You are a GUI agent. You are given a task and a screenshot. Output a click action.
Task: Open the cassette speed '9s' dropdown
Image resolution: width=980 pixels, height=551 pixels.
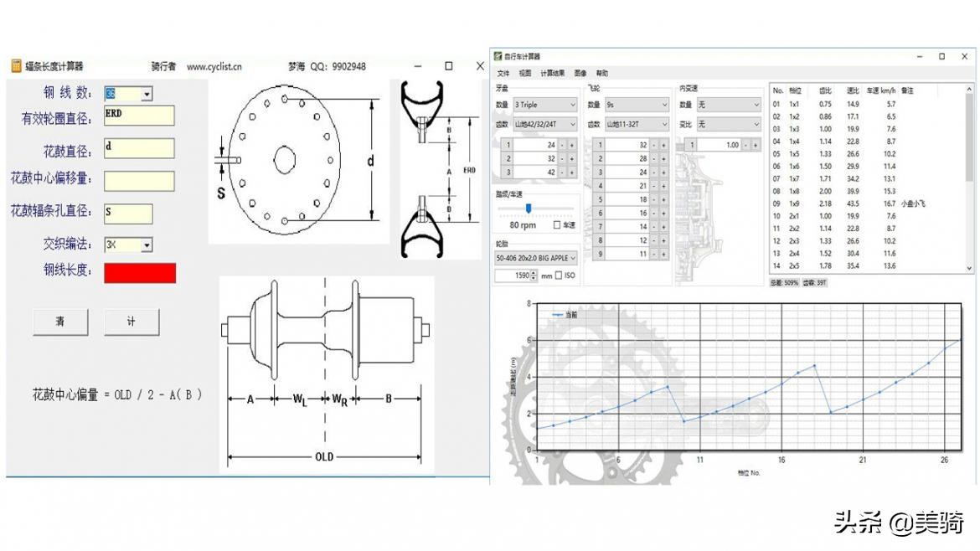point(637,105)
